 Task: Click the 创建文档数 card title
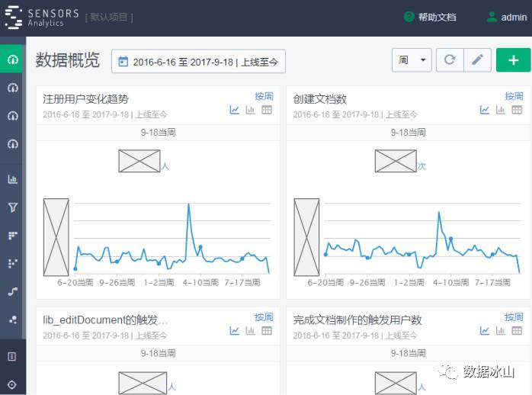click(320, 99)
